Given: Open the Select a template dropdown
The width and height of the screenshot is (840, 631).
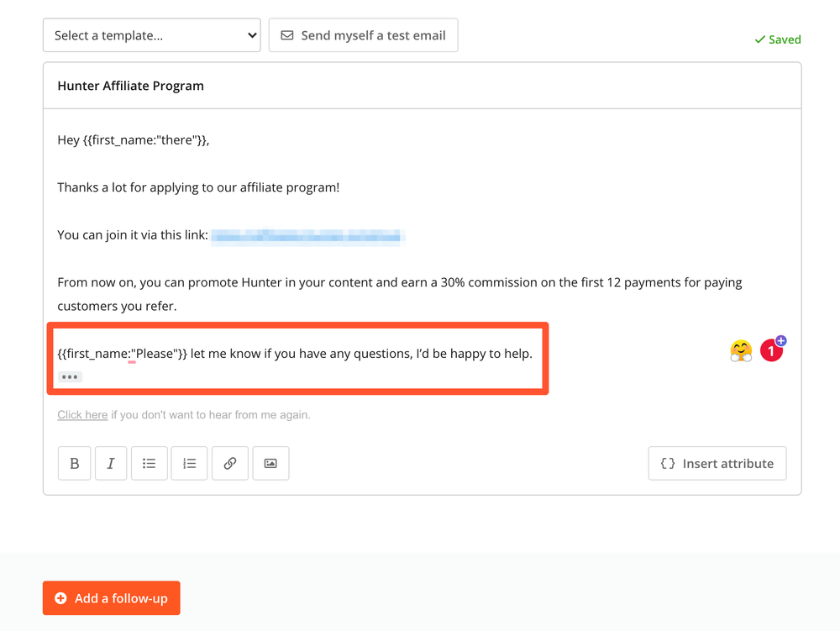Looking at the screenshot, I should (151, 35).
